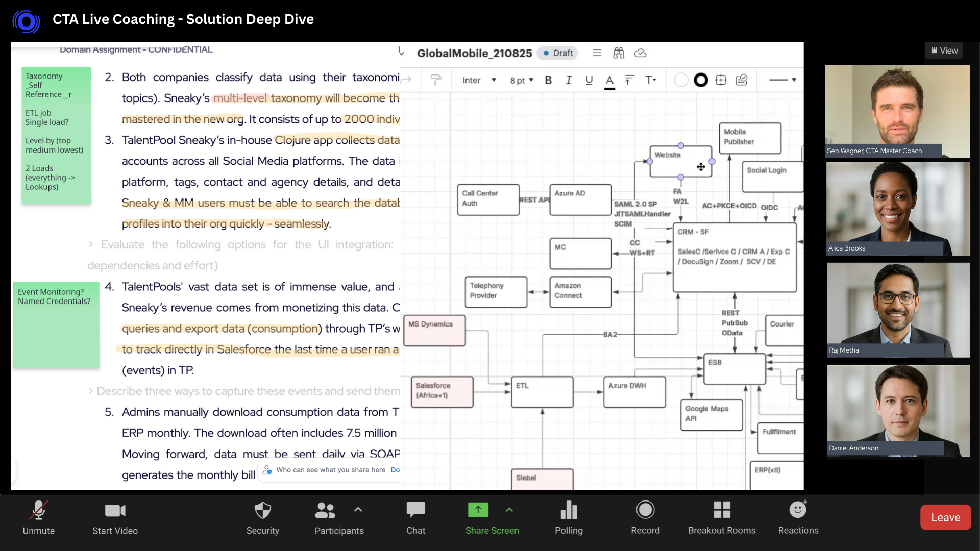Select the Telephony Provider box
Viewport: 980px width, 551px height.
point(496,292)
